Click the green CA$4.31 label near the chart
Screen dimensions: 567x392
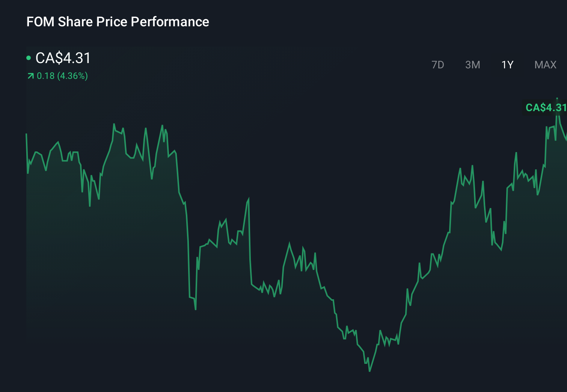click(x=546, y=108)
